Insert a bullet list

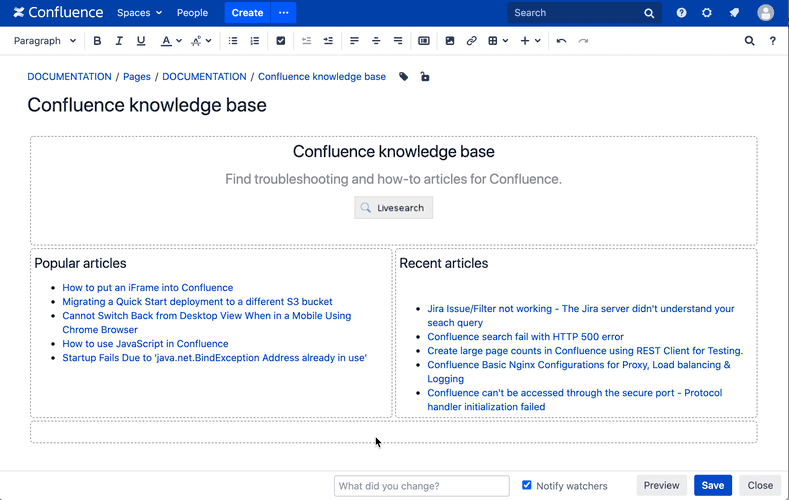(x=233, y=41)
